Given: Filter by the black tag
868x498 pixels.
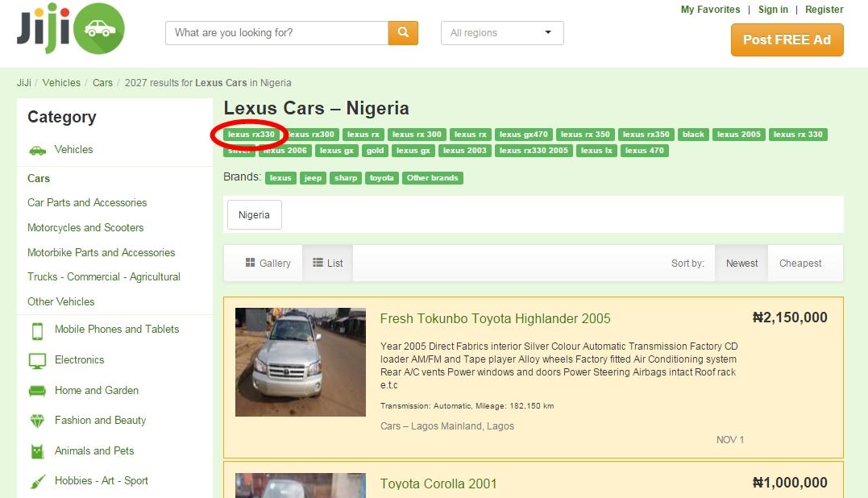Looking at the screenshot, I should (693, 135).
